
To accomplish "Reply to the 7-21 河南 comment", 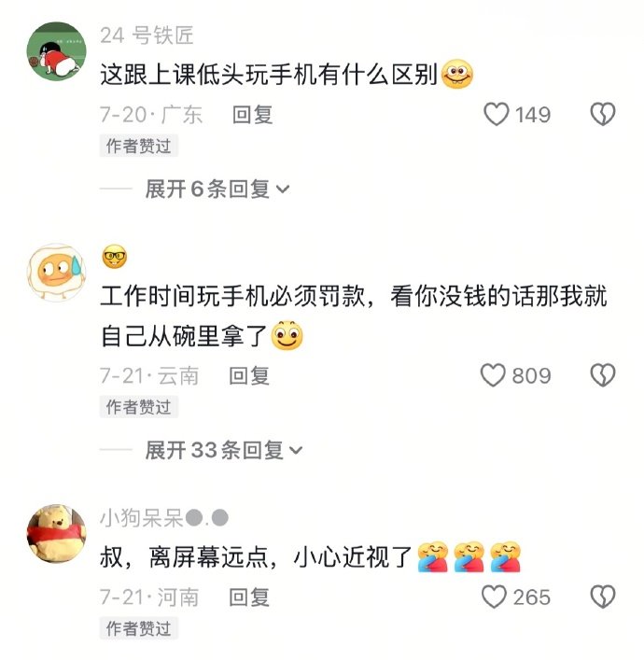I will pos(249,597).
